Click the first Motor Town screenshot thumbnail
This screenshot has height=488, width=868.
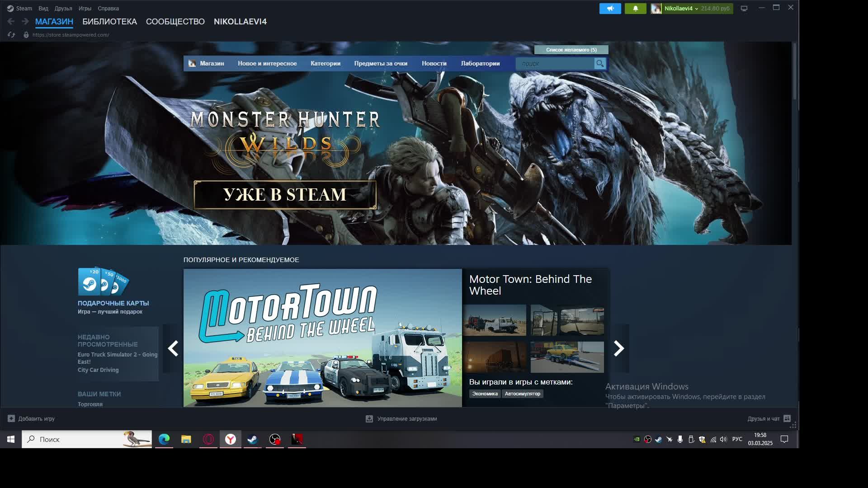pos(495,320)
